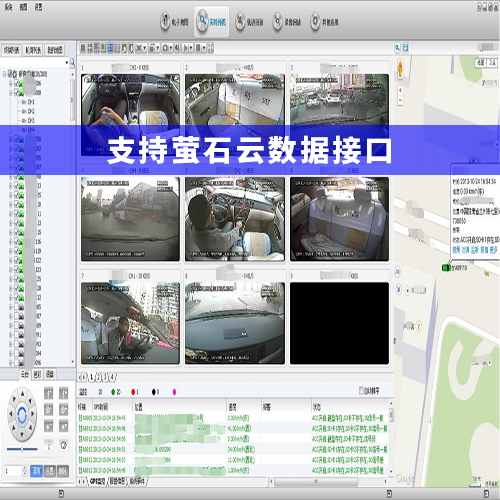The width and height of the screenshot is (500, 500).
Task: Open the 系统 menu
Action: (x=8, y=7)
